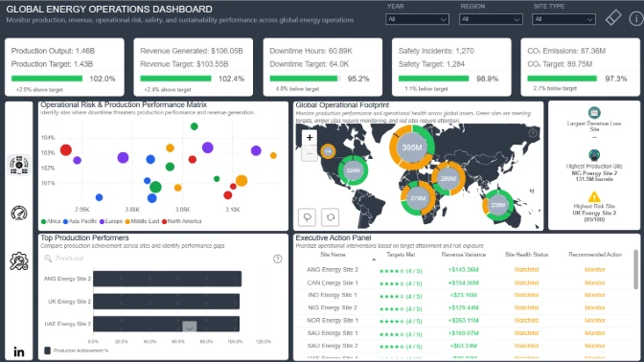Open the info icon in header
Viewport: 644px width, 362px height.
(x=636, y=18)
